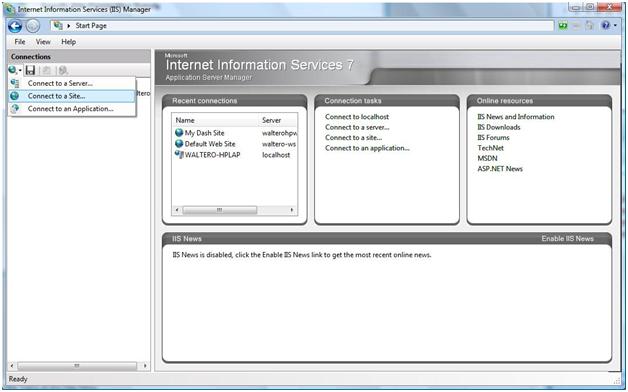The height and width of the screenshot is (392, 628).
Task: Maximize the IIS Manager window
Action: click(x=589, y=7)
